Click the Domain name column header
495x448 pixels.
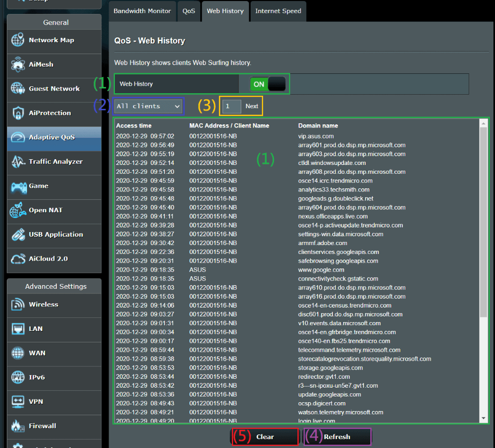[x=318, y=125]
